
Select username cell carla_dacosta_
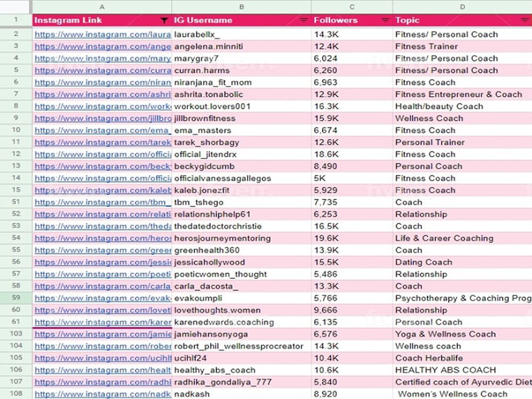[242, 286]
